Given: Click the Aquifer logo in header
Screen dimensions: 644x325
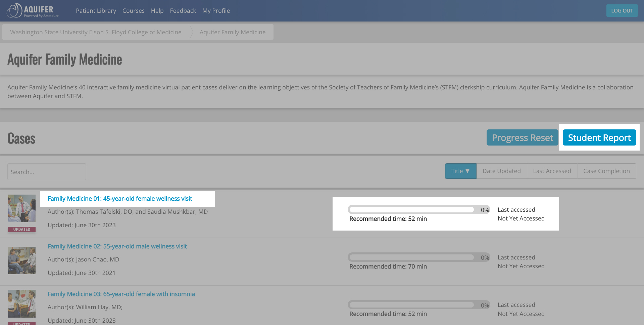Looking at the screenshot, I should click(x=33, y=11).
